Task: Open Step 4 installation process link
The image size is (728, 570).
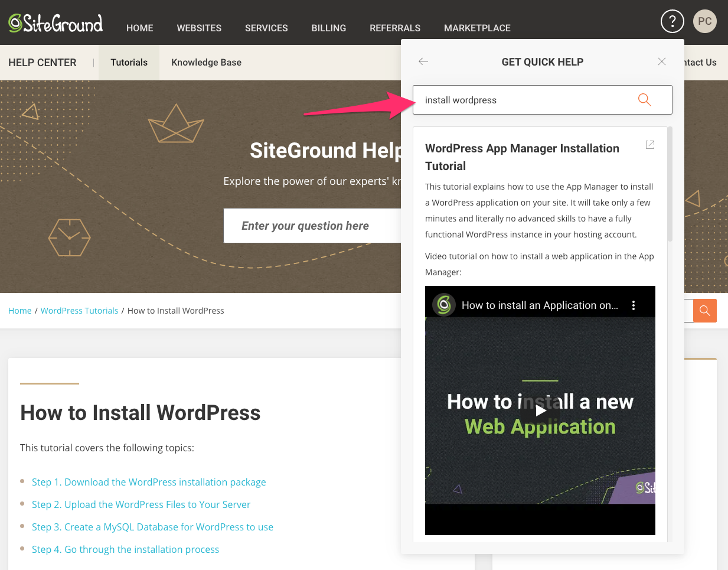Action: [x=125, y=549]
